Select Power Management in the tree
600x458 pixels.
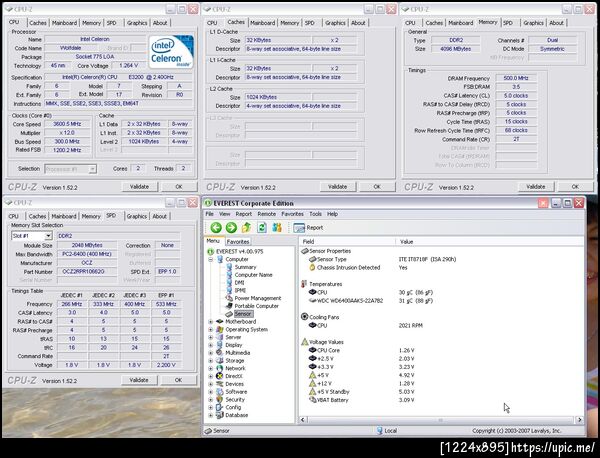258,298
